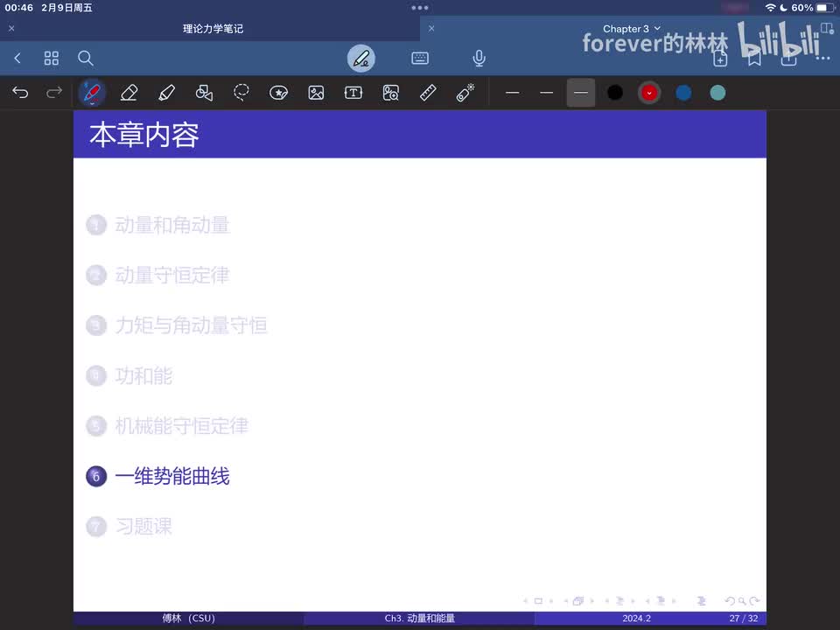840x630 pixels.
Task: Switch to the 理论力学笔记 tab
Action: pos(213,29)
